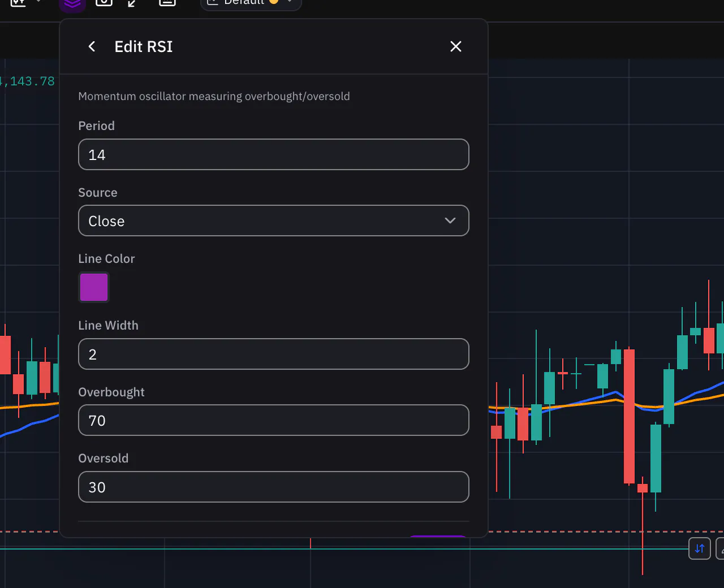
Task: Click the 'Edit RSI' dialog title
Action: point(144,46)
